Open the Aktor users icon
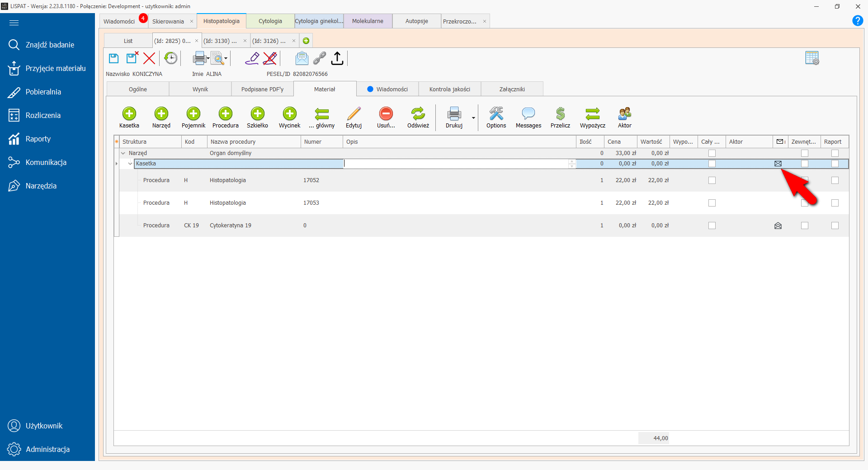 (624, 113)
